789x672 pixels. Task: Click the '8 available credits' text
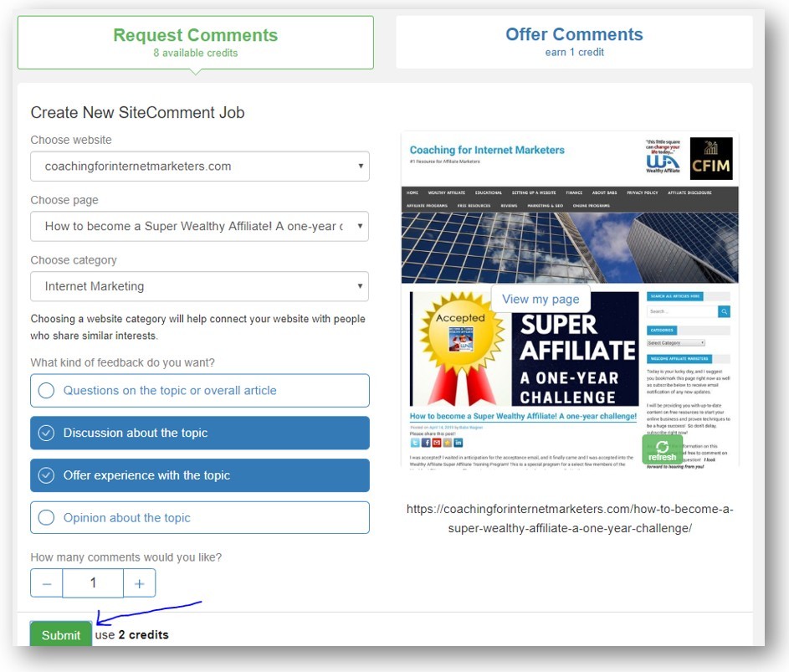click(195, 53)
